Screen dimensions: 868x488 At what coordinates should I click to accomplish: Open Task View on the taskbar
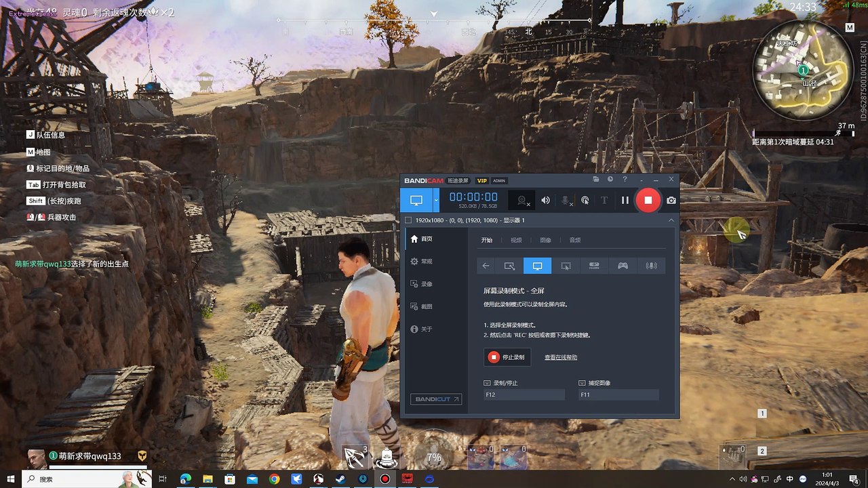pos(163,479)
